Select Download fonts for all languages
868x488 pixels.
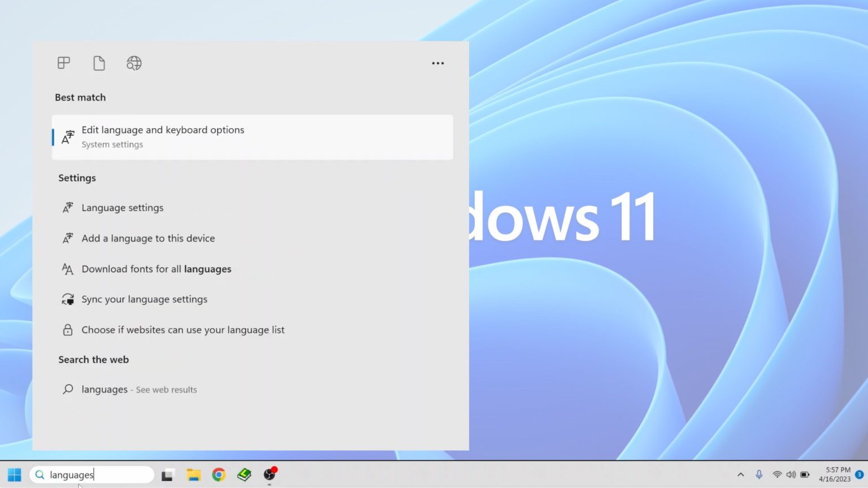pos(157,269)
